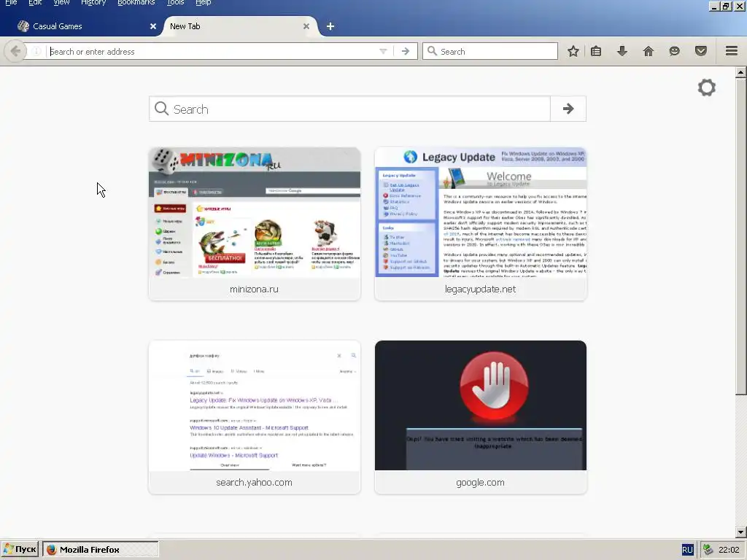Open the Bookmarks menu
This screenshot has height=560, width=747.
(x=136, y=3)
